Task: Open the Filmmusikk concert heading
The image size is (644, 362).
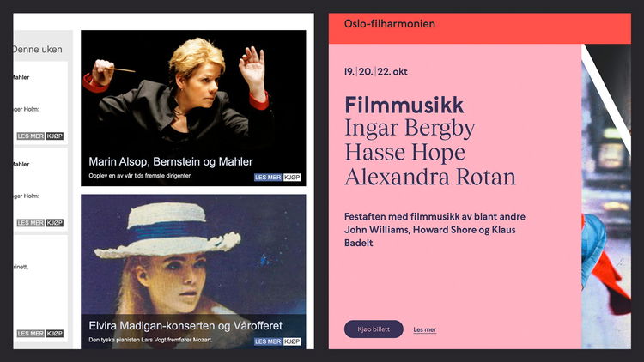Action: (x=404, y=105)
